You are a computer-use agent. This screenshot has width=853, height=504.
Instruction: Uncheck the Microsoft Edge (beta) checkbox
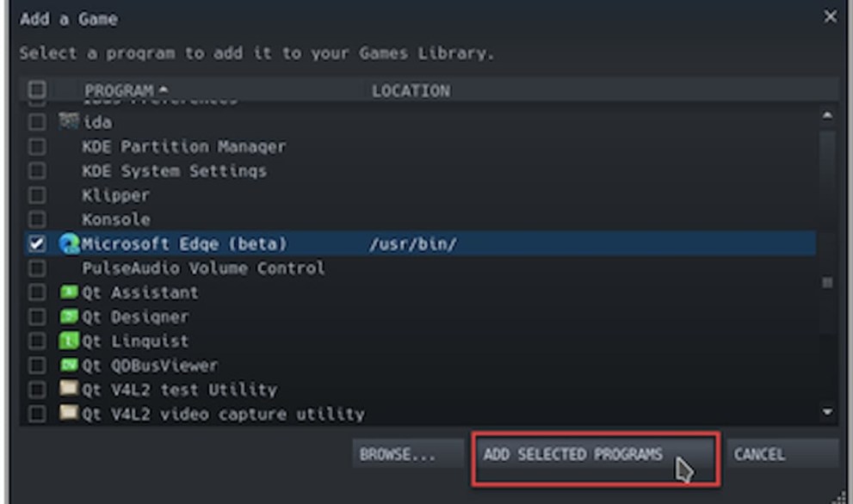[x=36, y=244]
